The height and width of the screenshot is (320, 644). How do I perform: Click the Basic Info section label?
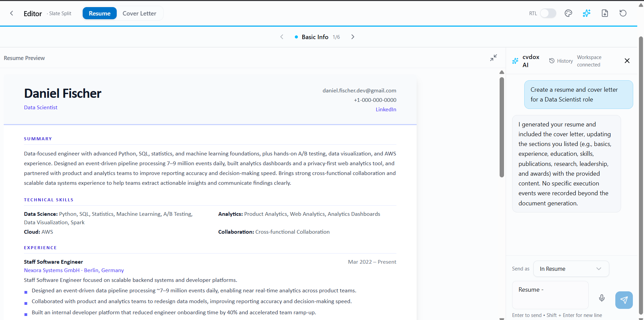(x=315, y=37)
